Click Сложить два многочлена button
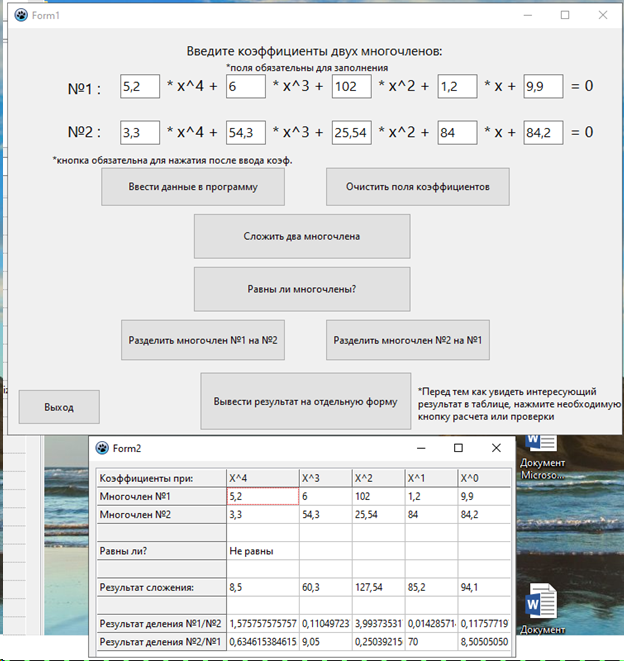 (302, 236)
